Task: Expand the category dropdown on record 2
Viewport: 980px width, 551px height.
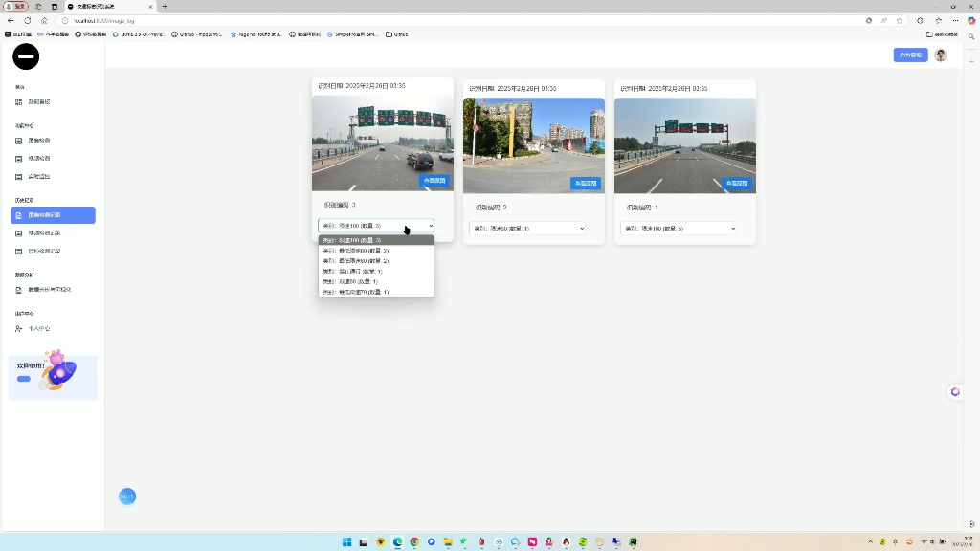Action: pyautogui.click(x=527, y=228)
